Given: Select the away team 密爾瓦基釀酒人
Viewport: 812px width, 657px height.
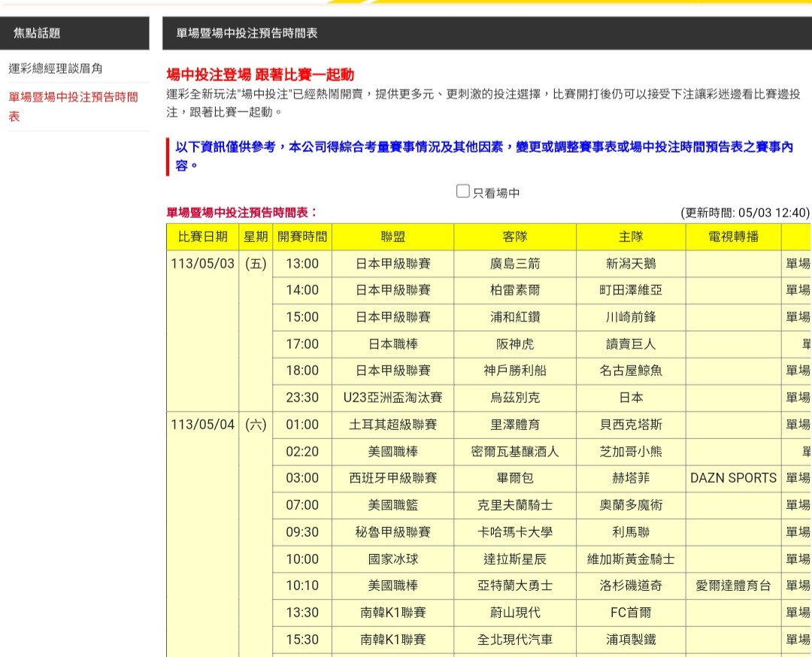Looking at the screenshot, I should pos(515,452).
